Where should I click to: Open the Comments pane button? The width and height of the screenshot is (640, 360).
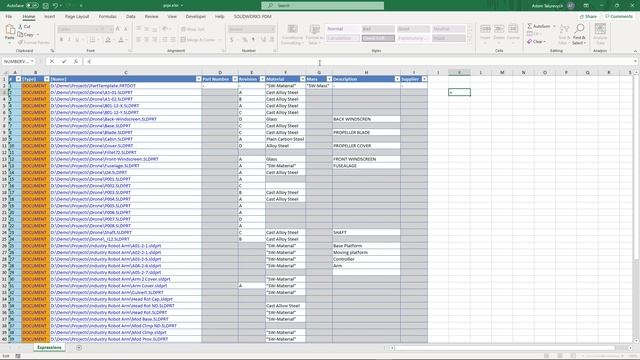[x=618, y=16]
